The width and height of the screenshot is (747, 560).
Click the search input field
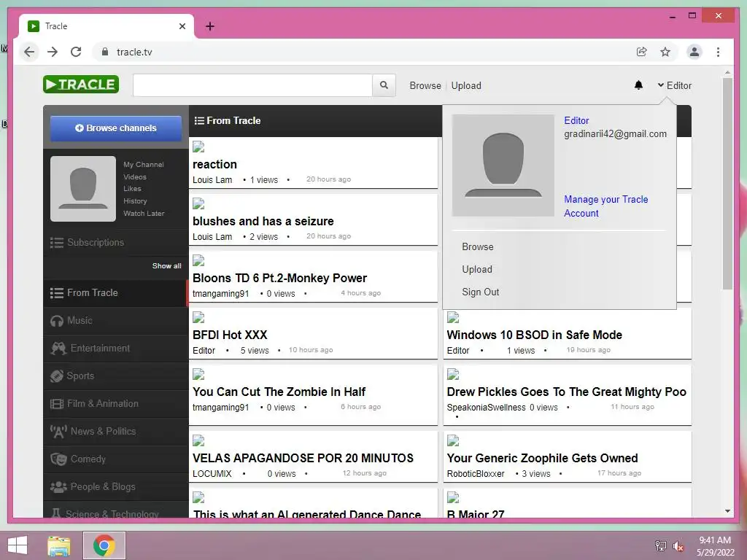pyautogui.click(x=252, y=85)
